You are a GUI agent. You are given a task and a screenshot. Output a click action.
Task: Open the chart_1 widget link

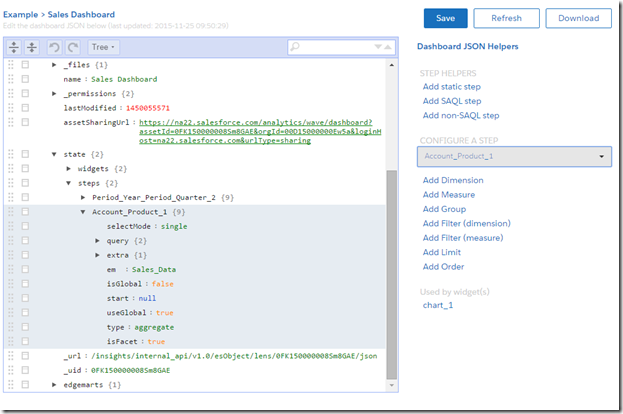[438, 305]
